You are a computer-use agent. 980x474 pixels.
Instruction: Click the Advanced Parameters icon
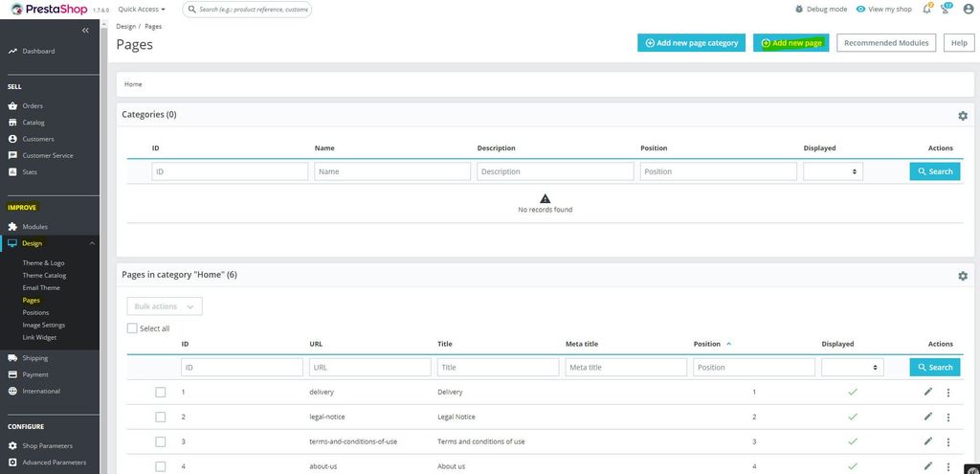point(12,463)
